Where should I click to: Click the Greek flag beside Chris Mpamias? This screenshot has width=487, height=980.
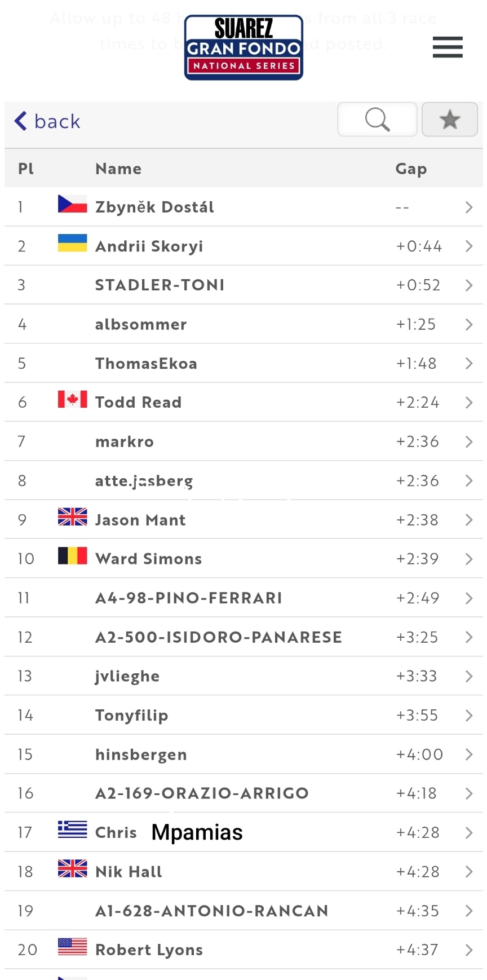pos(72,829)
